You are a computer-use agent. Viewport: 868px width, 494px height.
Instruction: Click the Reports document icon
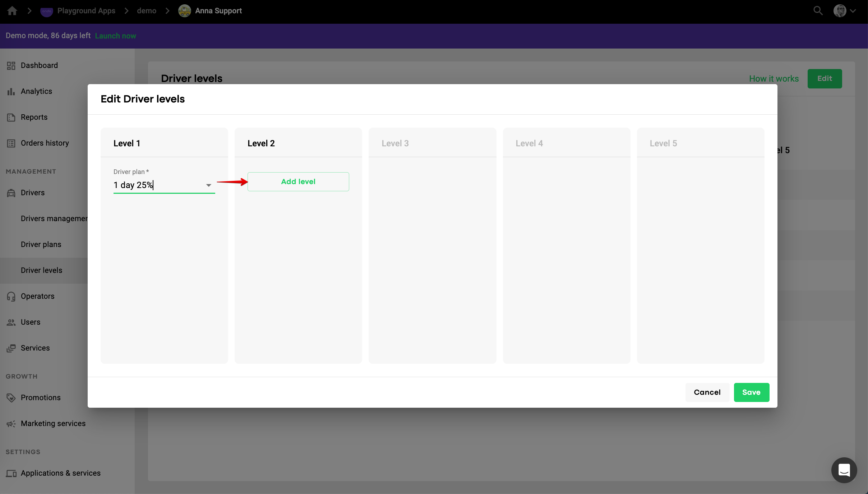point(11,117)
